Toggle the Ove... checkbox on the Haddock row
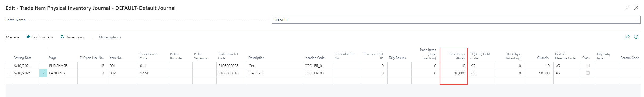Screen dimensions: 644x97 tap(588, 73)
